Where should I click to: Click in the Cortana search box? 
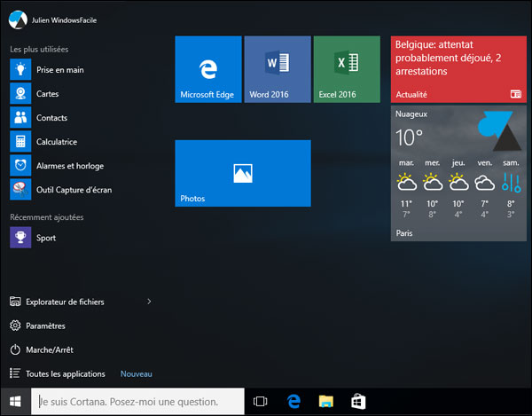(x=137, y=402)
